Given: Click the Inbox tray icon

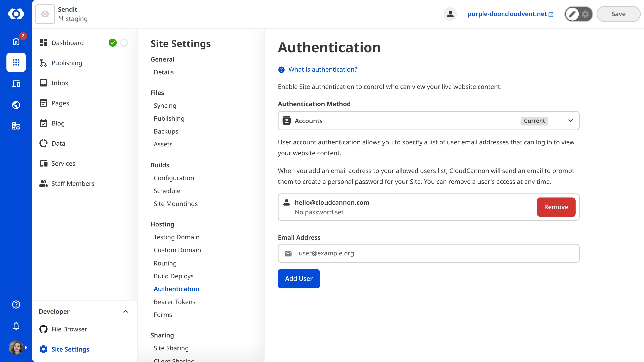Looking at the screenshot, I should tap(43, 83).
